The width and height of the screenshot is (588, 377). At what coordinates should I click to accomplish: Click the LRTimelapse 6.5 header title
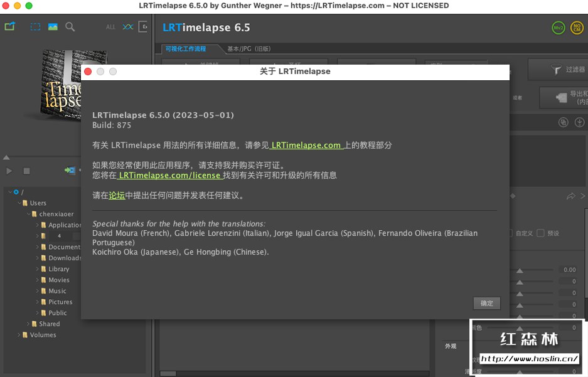206,28
